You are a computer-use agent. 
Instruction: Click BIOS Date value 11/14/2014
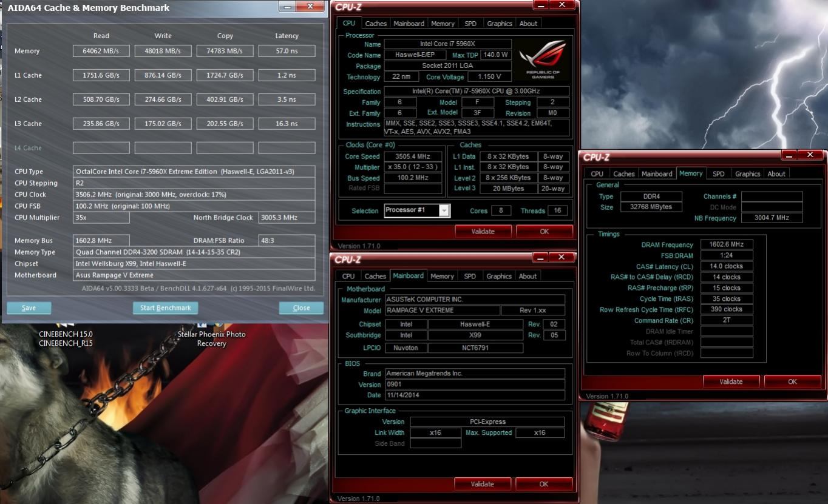click(x=475, y=395)
